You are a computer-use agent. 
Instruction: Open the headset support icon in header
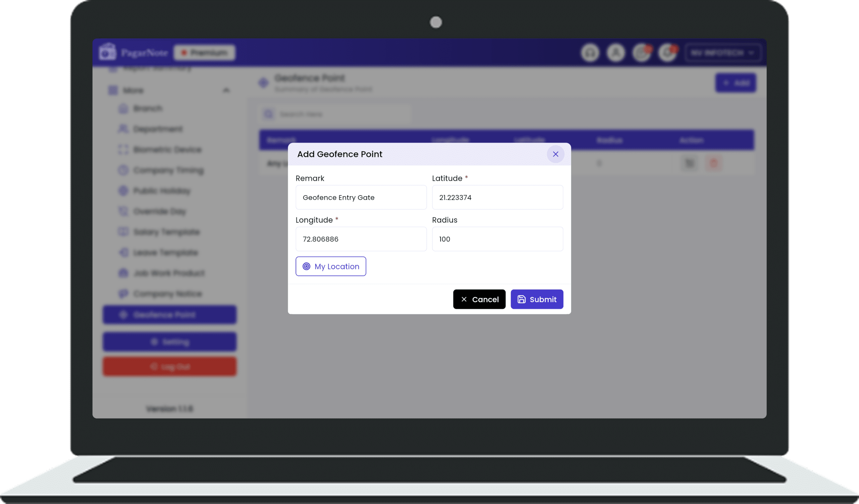(x=590, y=53)
